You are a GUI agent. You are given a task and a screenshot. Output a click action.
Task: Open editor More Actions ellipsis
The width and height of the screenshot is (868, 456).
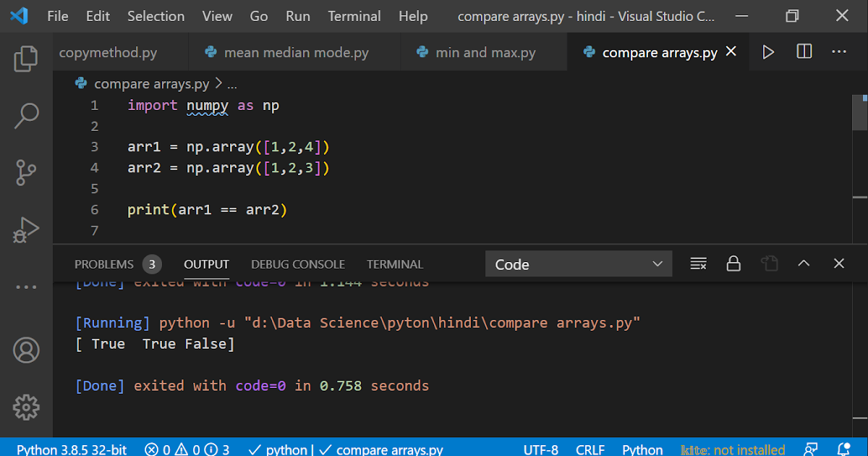(x=839, y=52)
